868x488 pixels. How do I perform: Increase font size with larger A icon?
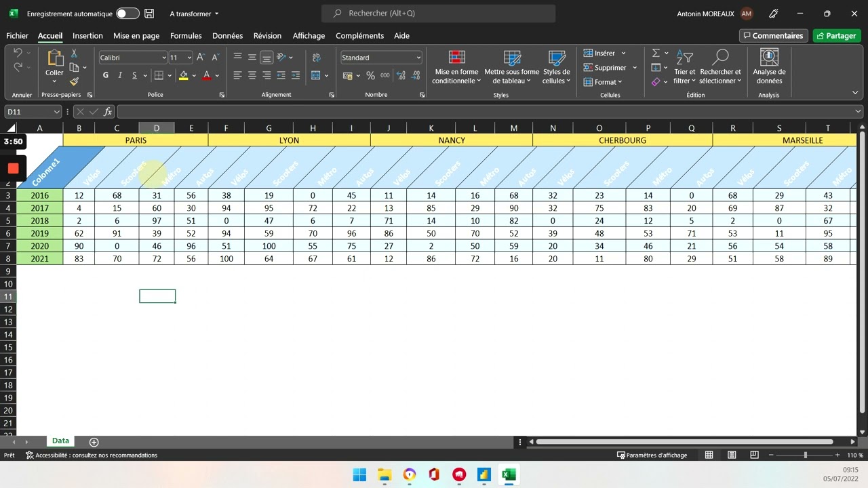(x=201, y=58)
